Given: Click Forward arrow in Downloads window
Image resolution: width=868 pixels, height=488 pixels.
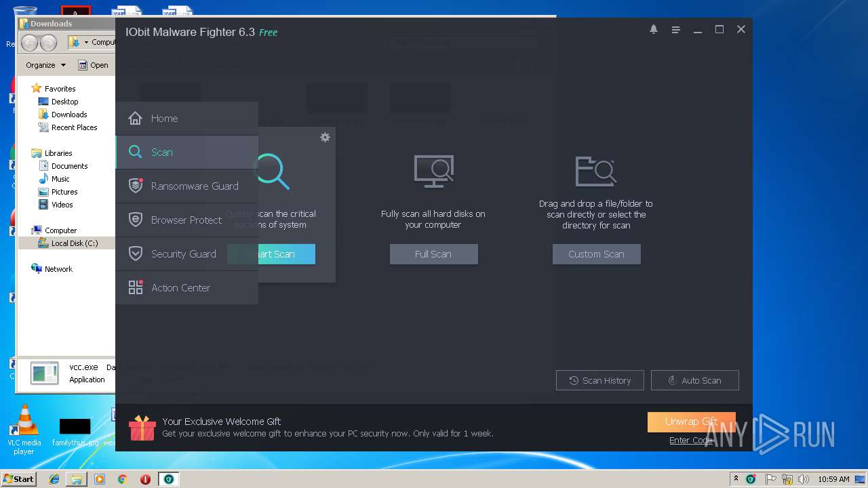Looking at the screenshot, I should tap(49, 43).
